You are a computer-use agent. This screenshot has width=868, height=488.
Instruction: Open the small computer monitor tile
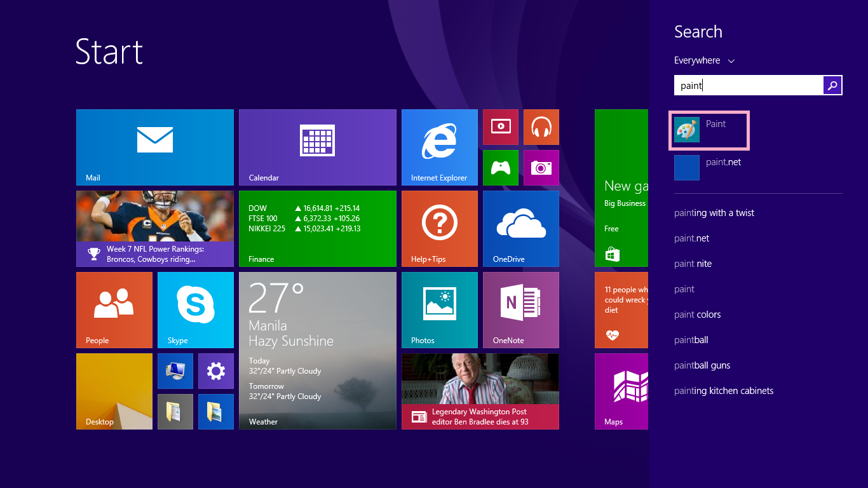[x=175, y=371]
